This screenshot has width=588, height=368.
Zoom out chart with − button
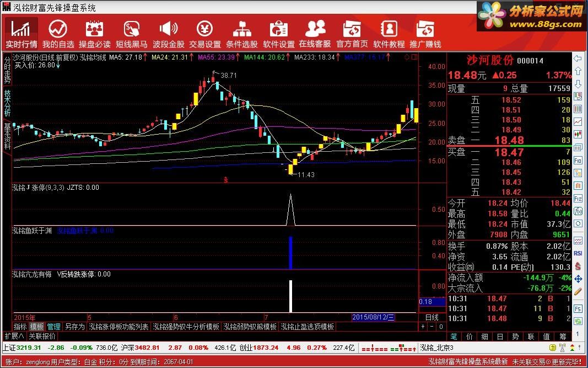[433, 327]
